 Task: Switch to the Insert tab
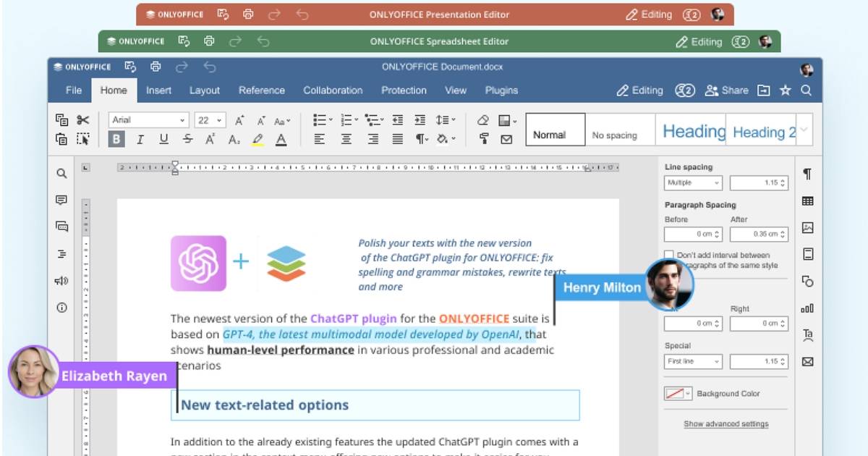159,90
